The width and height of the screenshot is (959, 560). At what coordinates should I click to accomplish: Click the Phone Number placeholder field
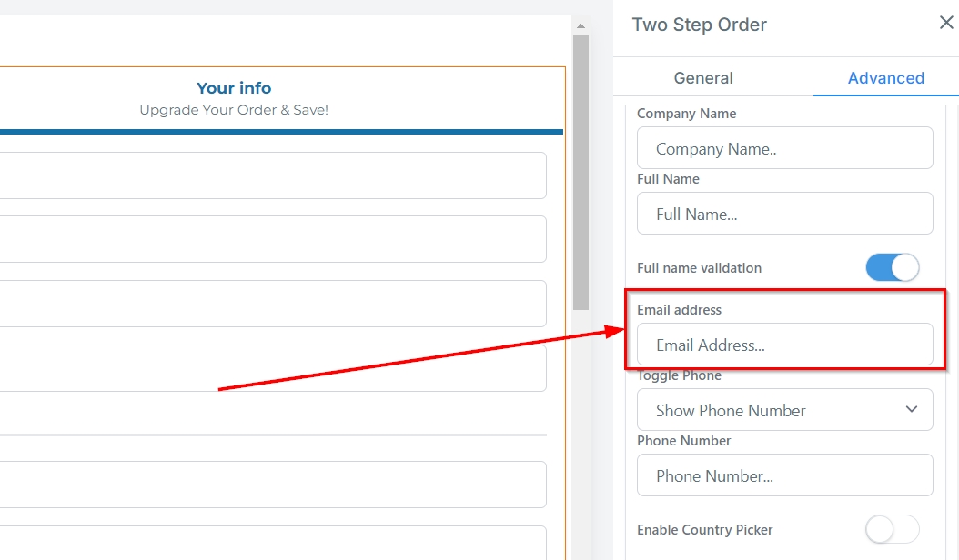(784, 475)
